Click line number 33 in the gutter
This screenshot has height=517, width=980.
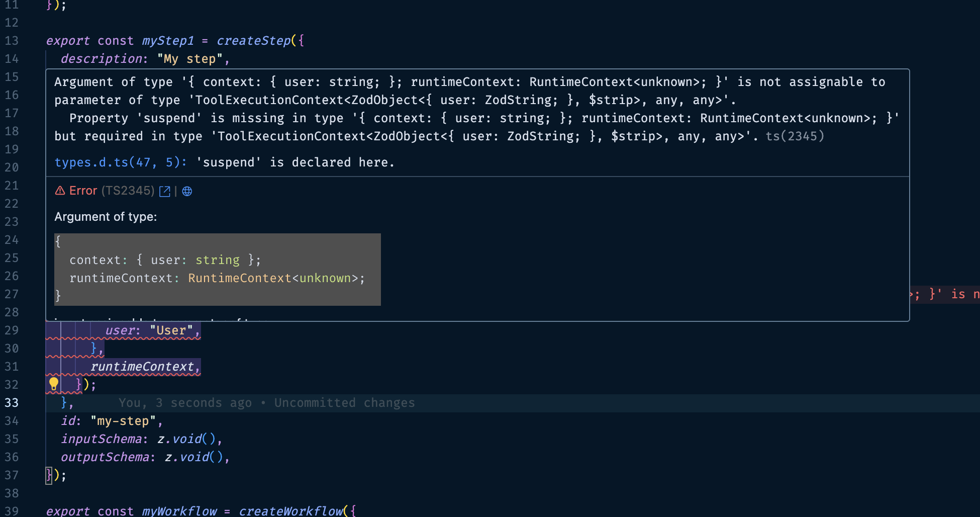pyautogui.click(x=12, y=403)
